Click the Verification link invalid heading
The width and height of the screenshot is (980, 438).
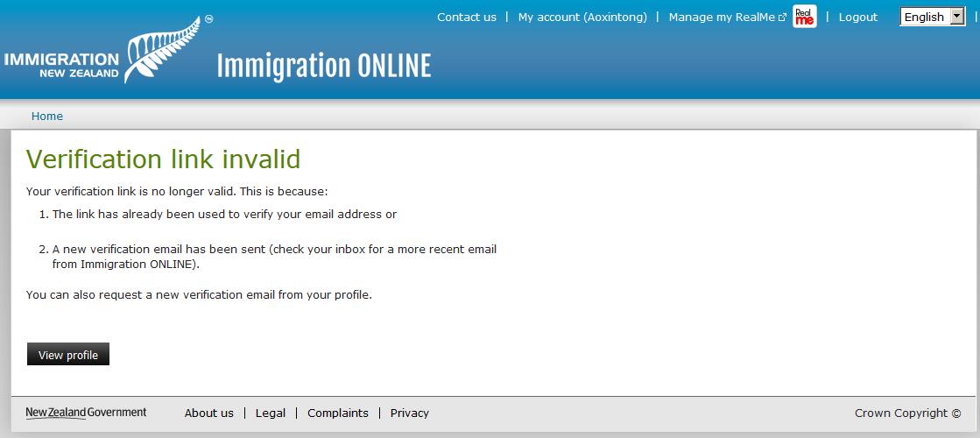164,159
